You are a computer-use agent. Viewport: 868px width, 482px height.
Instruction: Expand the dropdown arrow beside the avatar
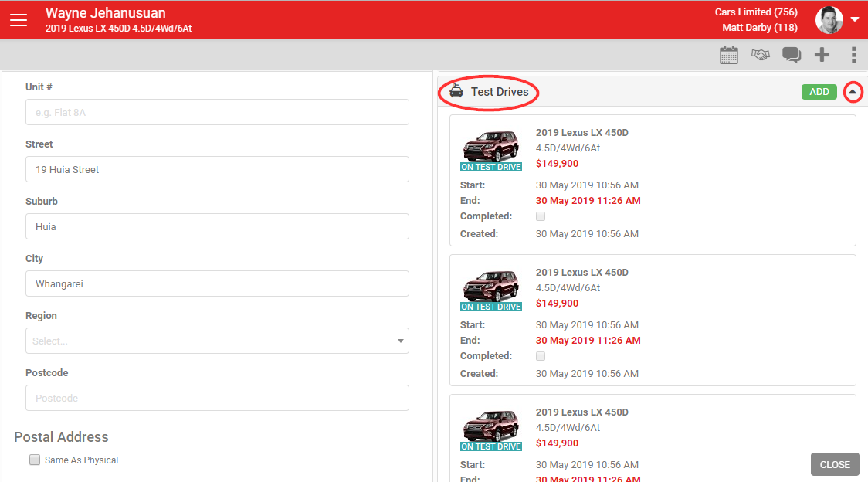click(855, 19)
